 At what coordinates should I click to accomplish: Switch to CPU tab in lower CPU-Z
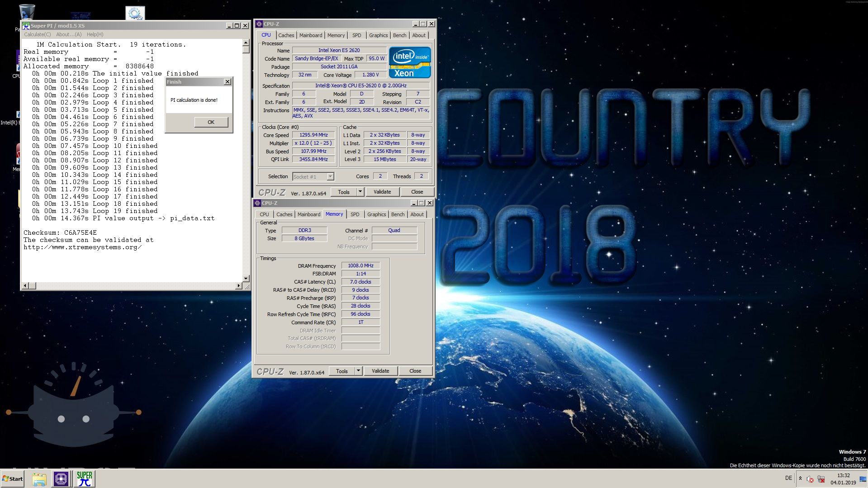[264, 214]
